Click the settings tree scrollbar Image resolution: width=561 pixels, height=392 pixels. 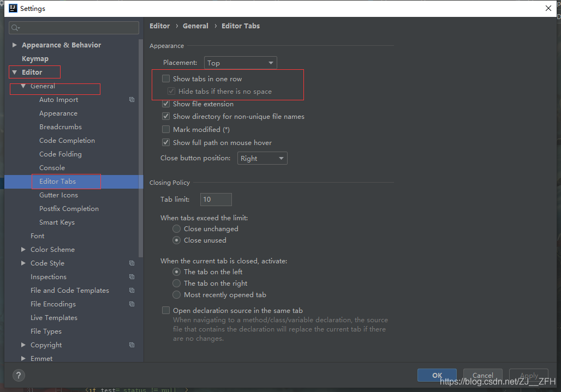point(141,148)
